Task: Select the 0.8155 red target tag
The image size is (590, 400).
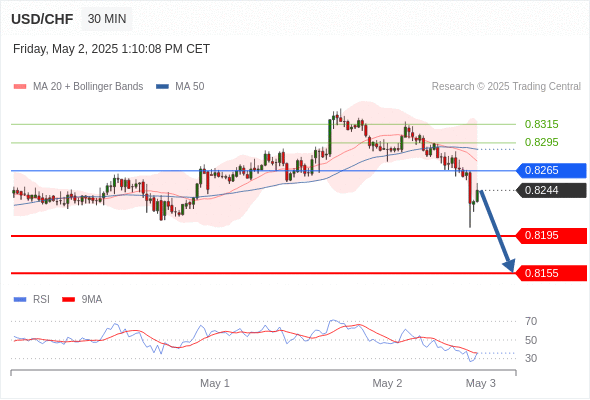Action: 551,273
